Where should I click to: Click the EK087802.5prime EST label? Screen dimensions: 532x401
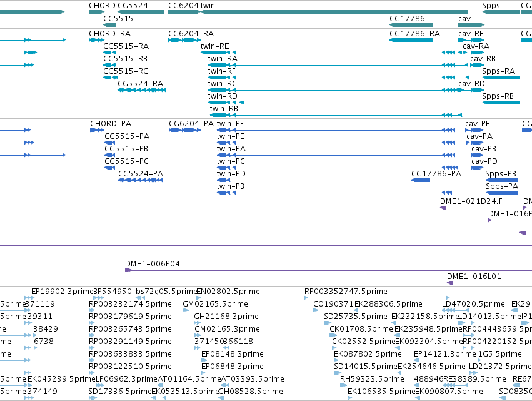pyautogui.click(x=368, y=354)
